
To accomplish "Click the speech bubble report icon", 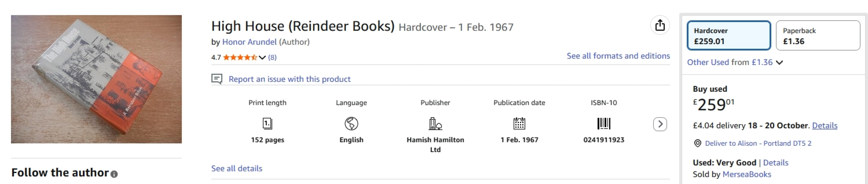I will click(x=217, y=79).
